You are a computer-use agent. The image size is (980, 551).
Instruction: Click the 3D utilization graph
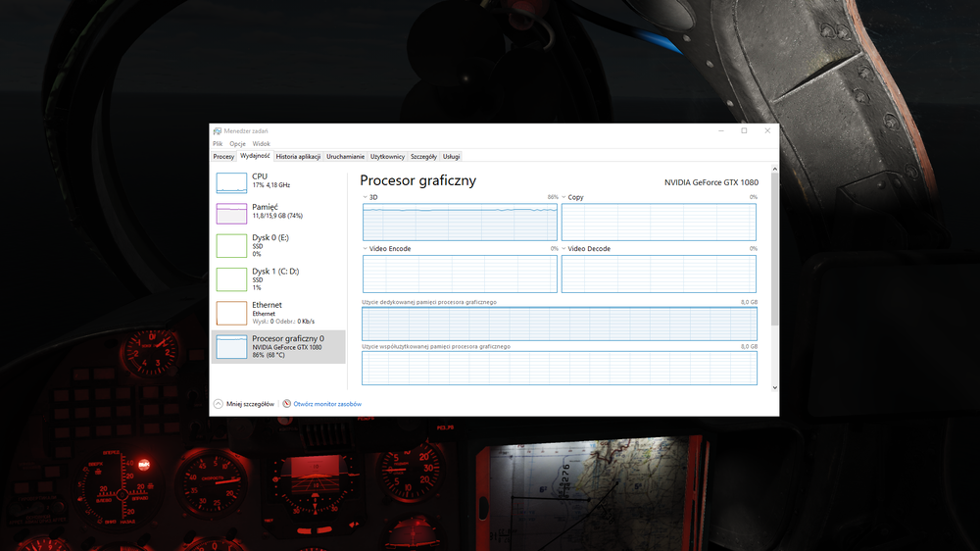coord(460,222)
